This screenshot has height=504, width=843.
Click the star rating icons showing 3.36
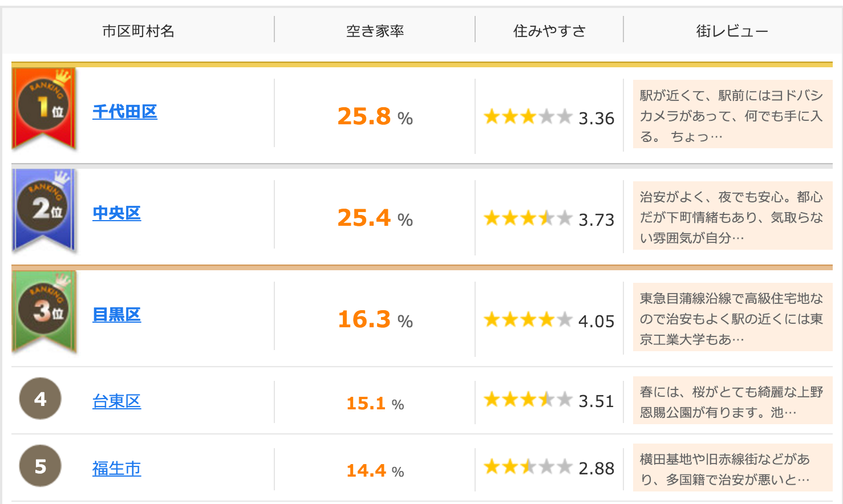point(528,117)
